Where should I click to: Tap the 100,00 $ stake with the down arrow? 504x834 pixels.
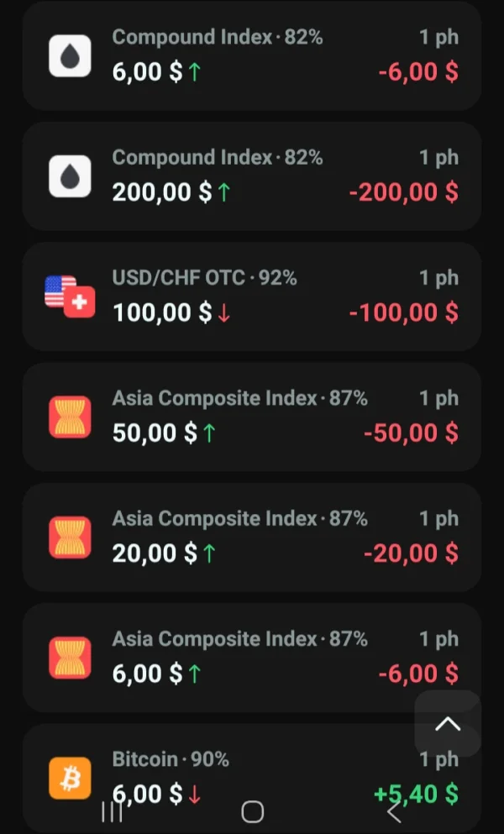162,312
